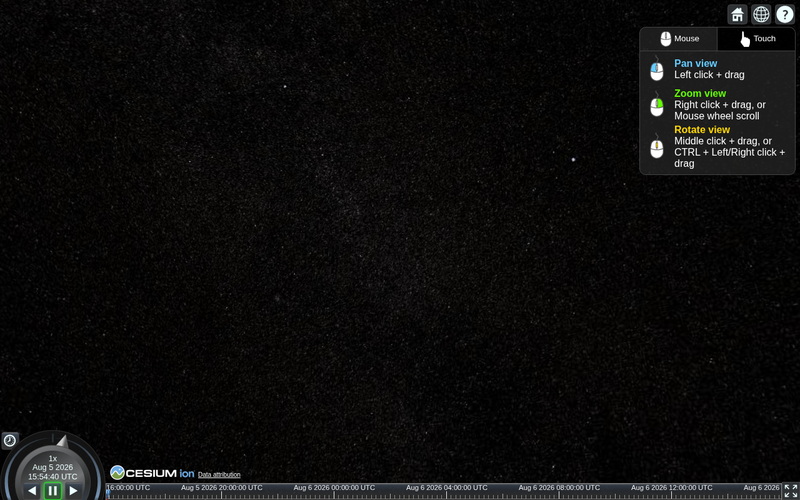Viewport: 800px width, 500px height.
Task: Click the Zoom view mouse icon
Action: [x=657, y=105]
